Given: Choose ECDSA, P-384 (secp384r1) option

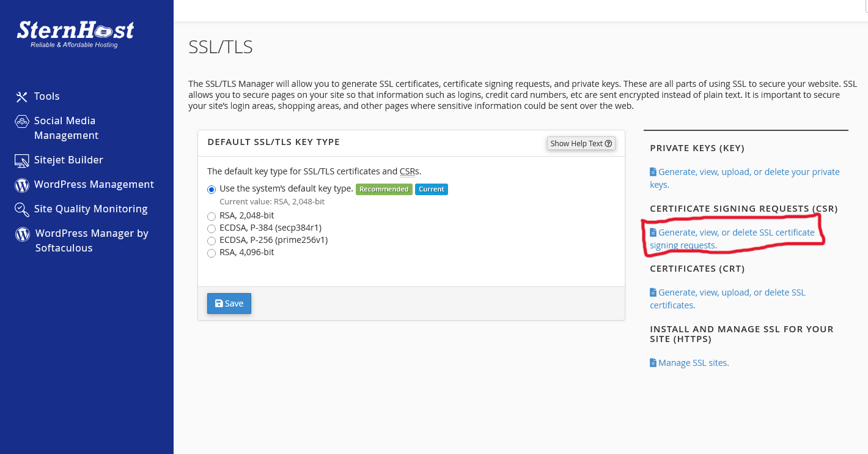Looking at the screenshot, I should coord(211,228).
